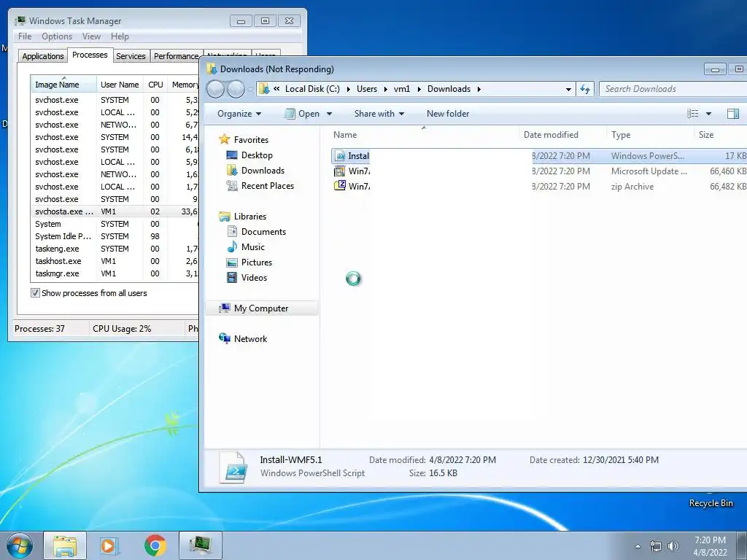Open Desktop in the Favorites list
The width and height of the screenshot is (747, 560).
pos(257,155)
